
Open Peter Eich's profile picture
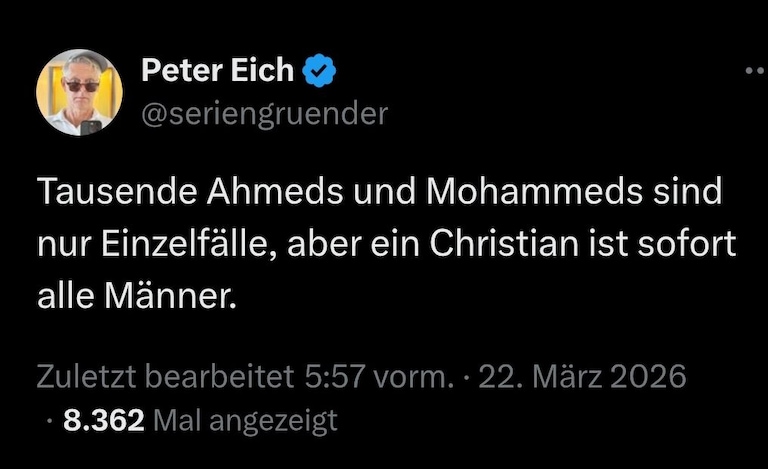pyautogui.click(x=80, y=92)
